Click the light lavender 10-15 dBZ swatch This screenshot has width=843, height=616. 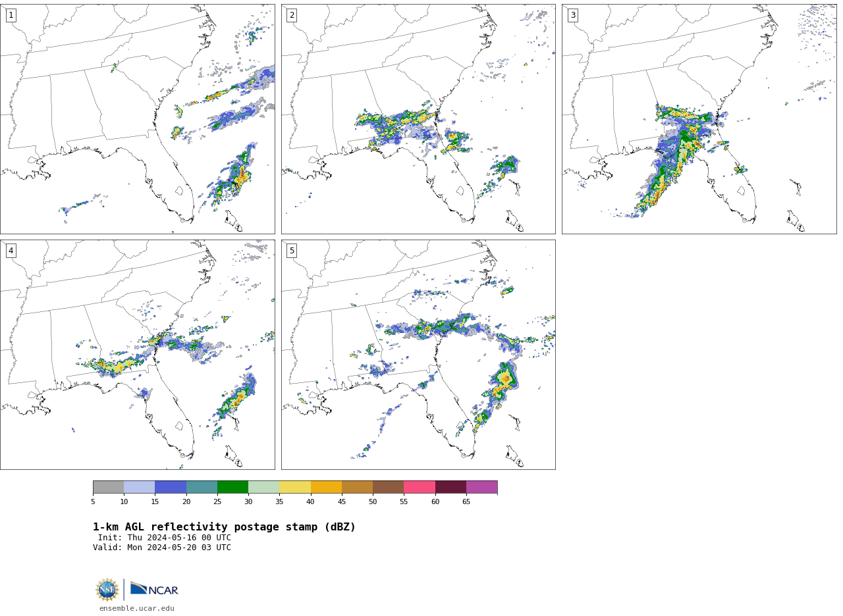click(x=140, y=487)
